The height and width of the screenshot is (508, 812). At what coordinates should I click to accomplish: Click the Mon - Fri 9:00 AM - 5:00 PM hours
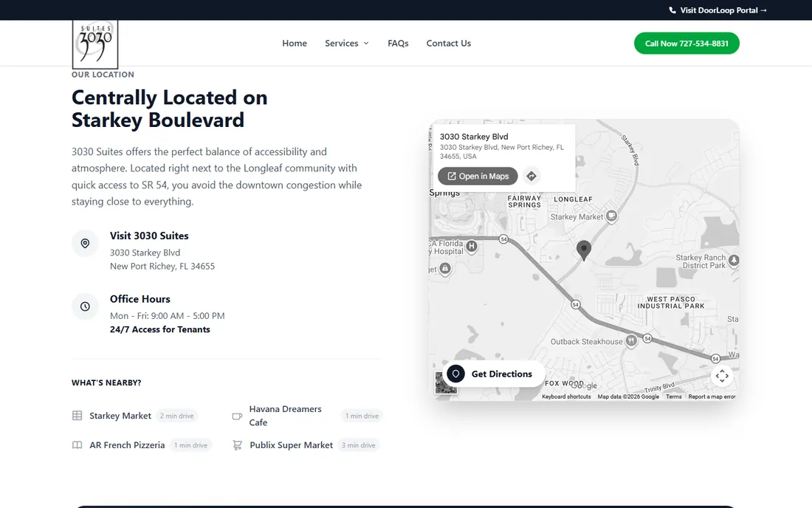tap(168, 316)
